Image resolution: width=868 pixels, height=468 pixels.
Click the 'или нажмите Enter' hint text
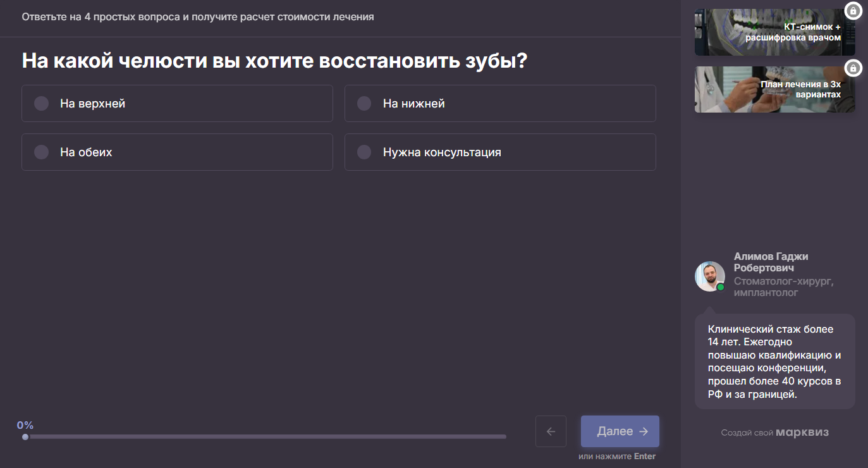click(x=616, y=457)
